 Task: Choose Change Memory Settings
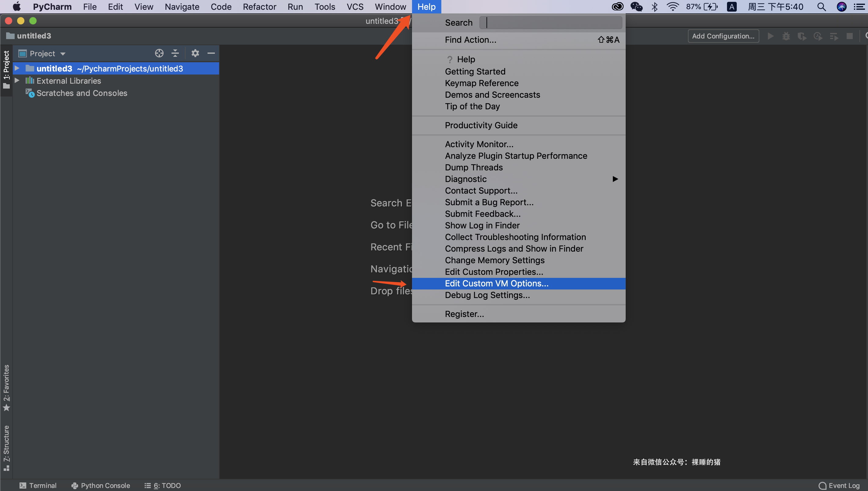[519, 260]
